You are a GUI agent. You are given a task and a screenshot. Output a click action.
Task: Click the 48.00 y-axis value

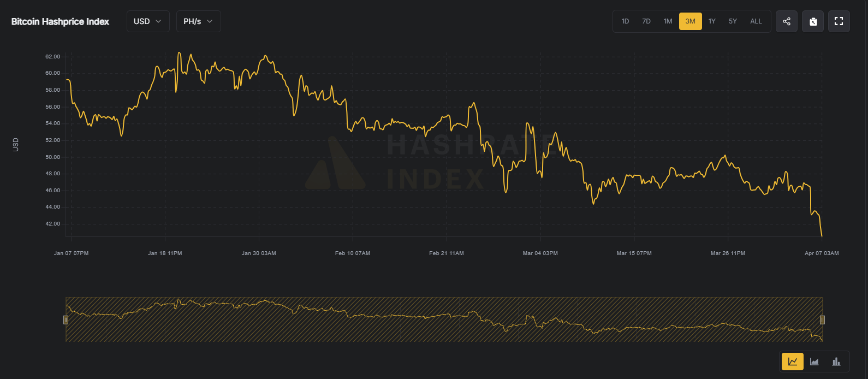pyautogui.click(x=53, y=174)
